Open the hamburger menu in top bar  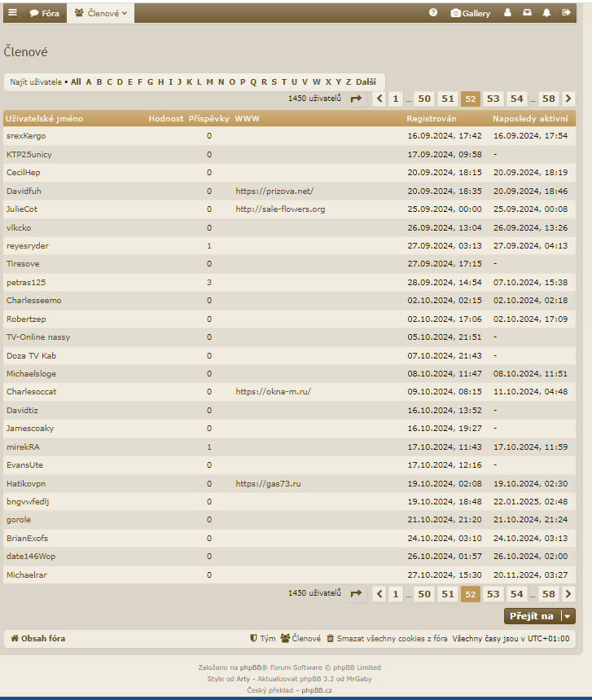point(12,13)
